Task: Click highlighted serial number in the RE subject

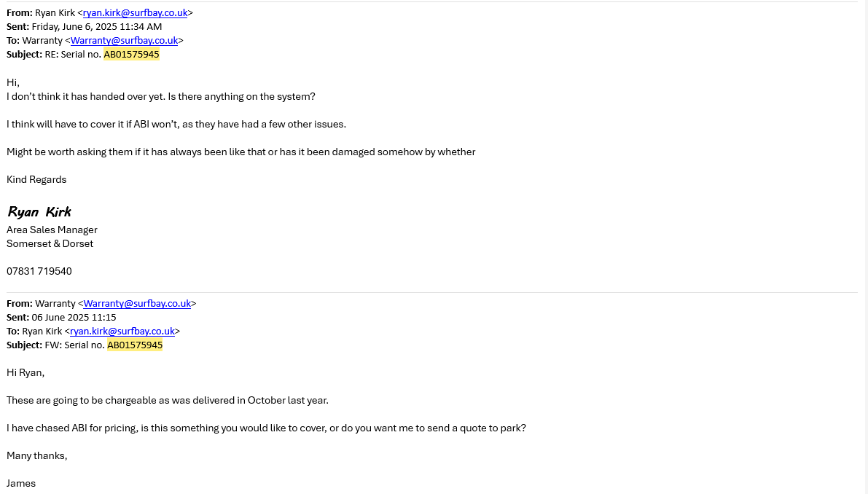Action: (131, 55)
